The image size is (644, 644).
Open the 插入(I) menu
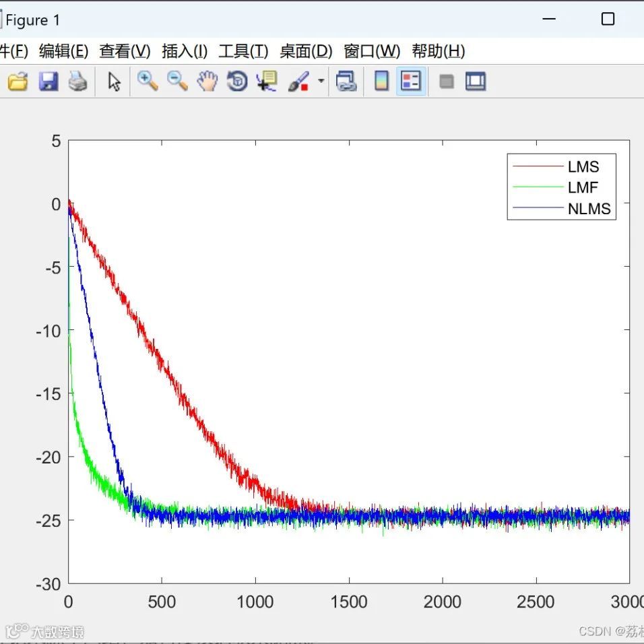click(x=185, y=51)
